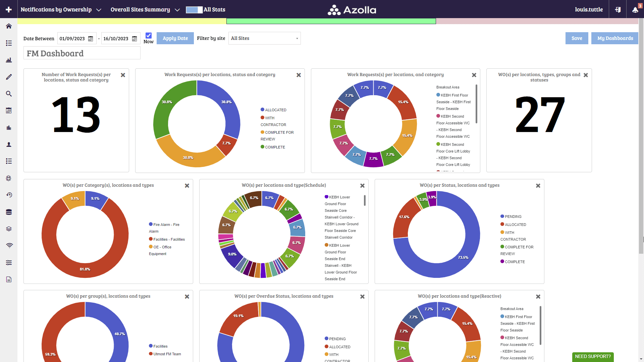Click the FM Dashboard title field
The height and width of the screenshot is (362, 644).
point(82,53)
